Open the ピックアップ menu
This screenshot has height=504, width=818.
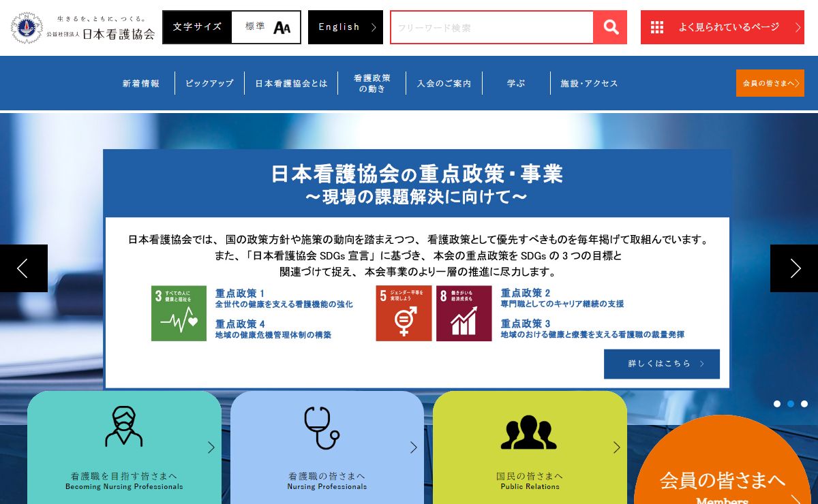pos(209,83)
